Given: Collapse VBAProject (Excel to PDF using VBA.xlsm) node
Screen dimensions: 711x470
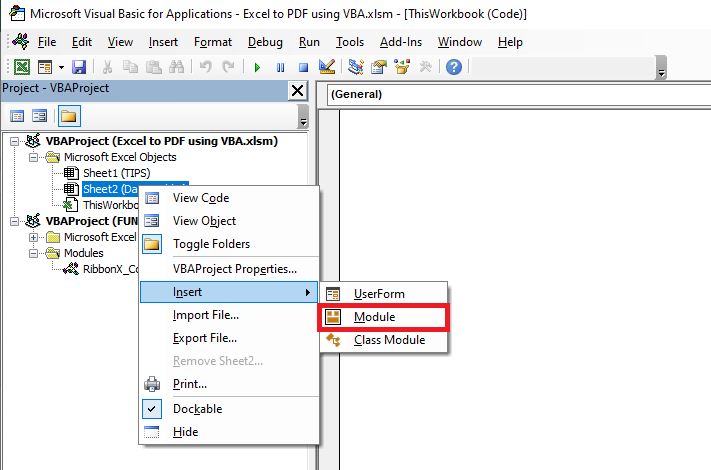Looking at the screenshot, I should click(x=15, y=141).
